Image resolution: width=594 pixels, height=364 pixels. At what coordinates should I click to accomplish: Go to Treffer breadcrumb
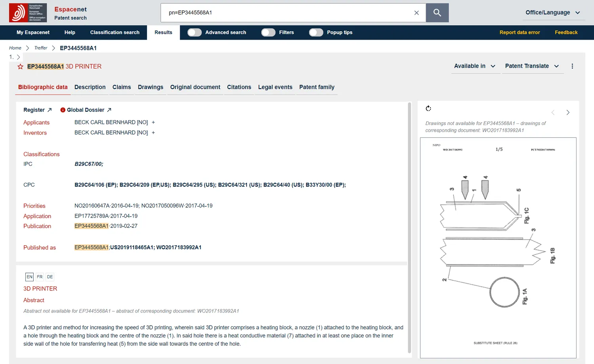pyautogui.click(x=41, y=48)
